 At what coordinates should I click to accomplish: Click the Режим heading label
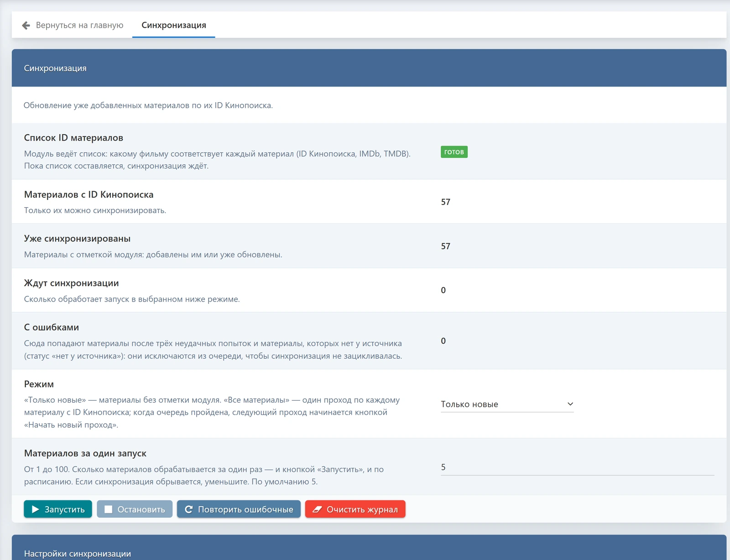pyautogui.click(x=39, y=384)
